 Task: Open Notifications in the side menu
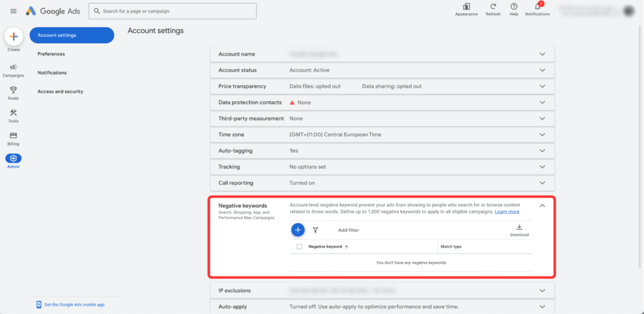coord(52,73)
